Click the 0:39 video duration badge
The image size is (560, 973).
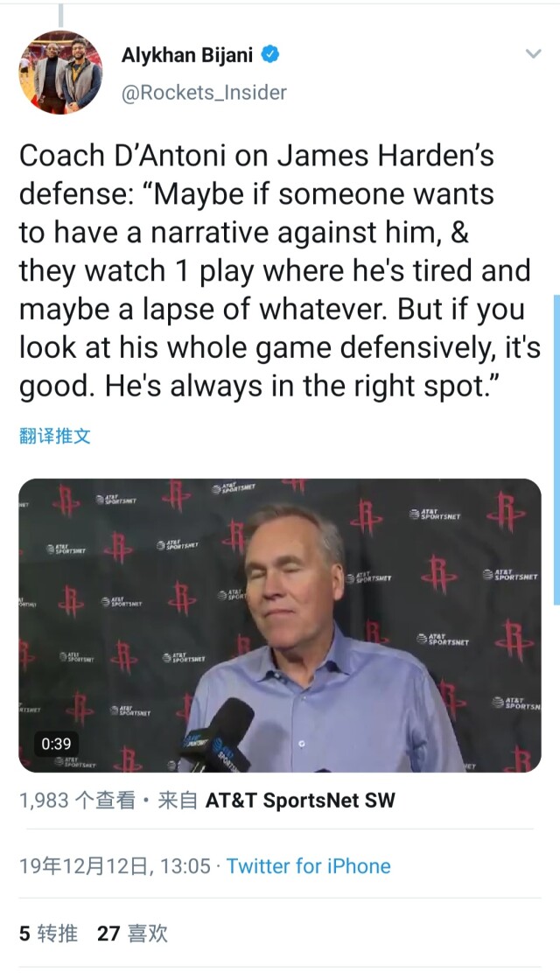(x=56, y=743)
